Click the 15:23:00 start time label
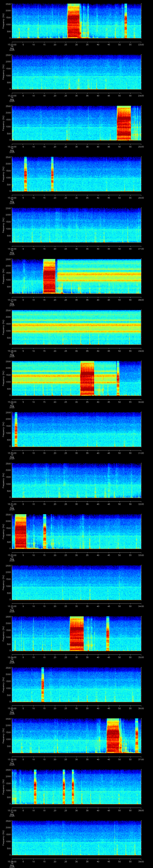The image size is (153, 868). (x=12, y=96)
